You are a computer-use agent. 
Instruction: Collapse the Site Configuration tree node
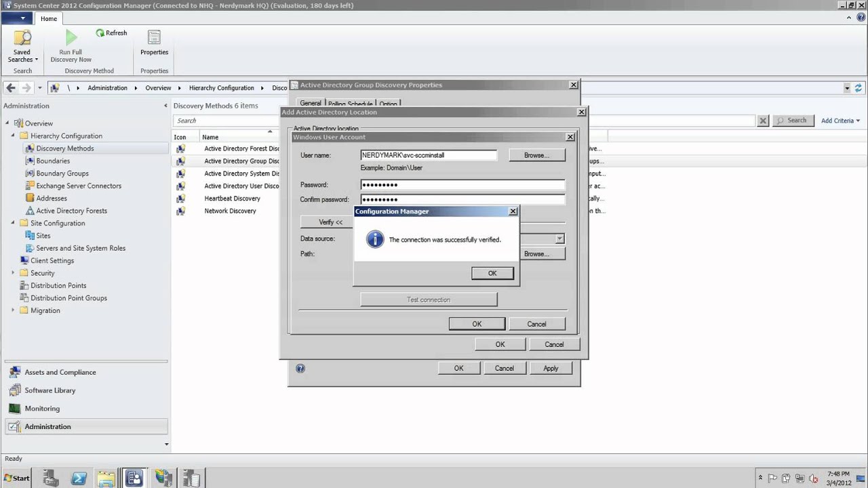[13, 223]
